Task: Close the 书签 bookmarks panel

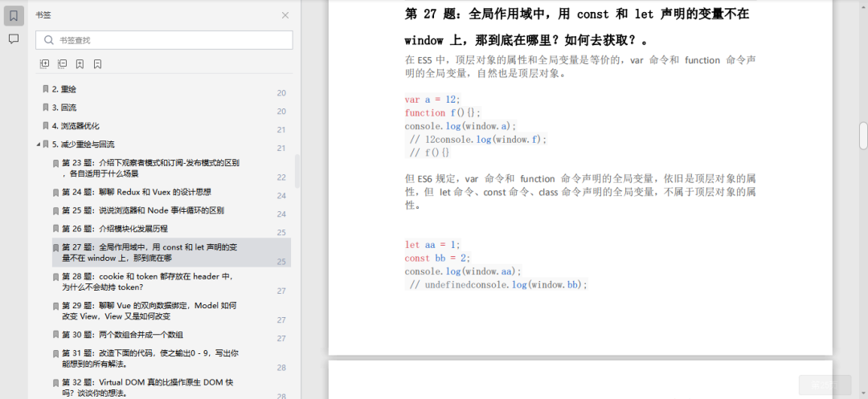Action: [285, 15]
